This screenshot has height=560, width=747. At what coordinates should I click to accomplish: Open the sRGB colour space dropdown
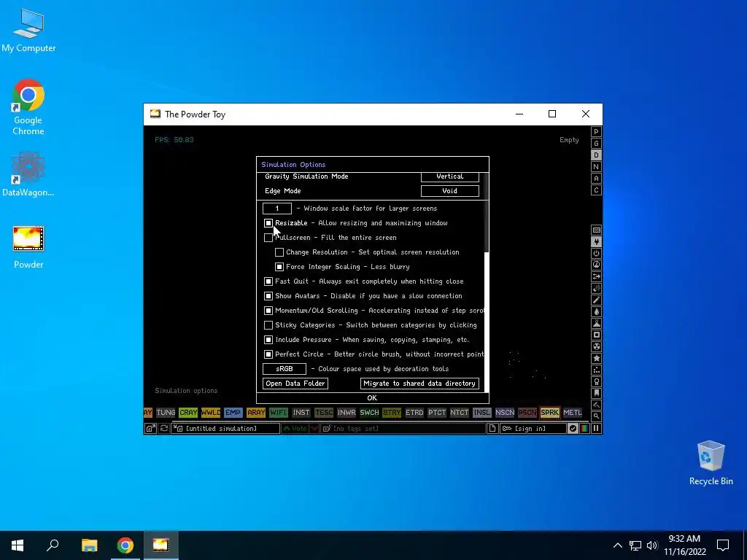(x=285, y=369)
